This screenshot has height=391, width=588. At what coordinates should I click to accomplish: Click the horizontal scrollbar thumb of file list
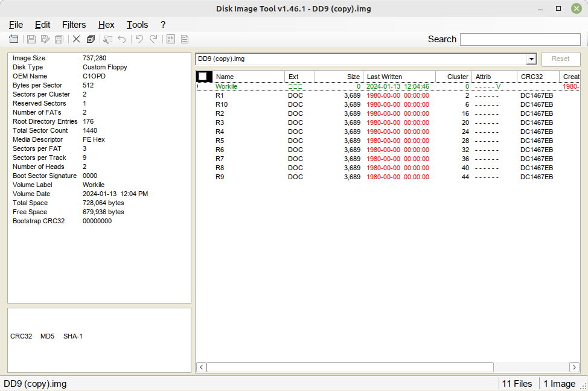pos(350,367)
